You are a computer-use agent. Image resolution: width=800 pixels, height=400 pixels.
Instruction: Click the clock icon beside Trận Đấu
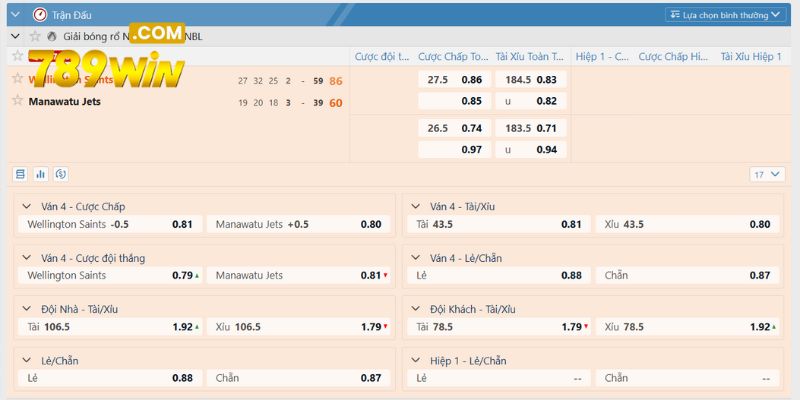[39, 15]
